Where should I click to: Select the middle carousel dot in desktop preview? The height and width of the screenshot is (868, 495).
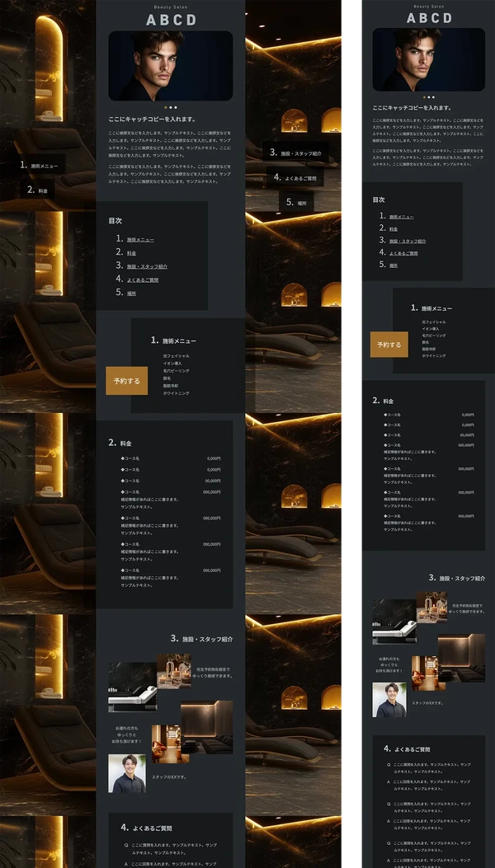pos(171,107)
